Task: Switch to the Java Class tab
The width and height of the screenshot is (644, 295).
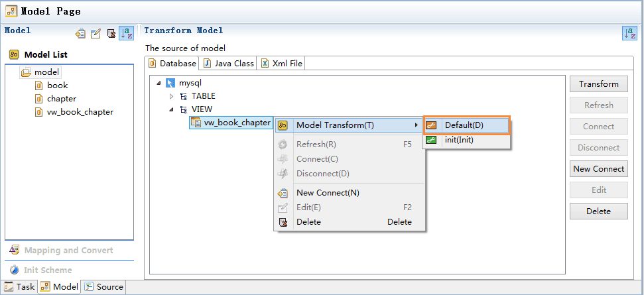Action: (229, 63)
